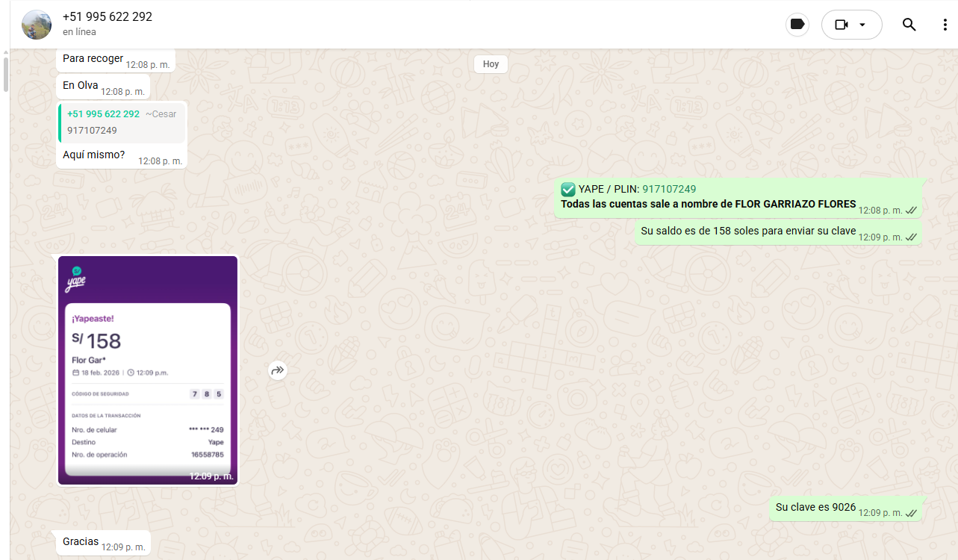
Task: Expand the video call dropdown arrow
Action: click(862, 25)
